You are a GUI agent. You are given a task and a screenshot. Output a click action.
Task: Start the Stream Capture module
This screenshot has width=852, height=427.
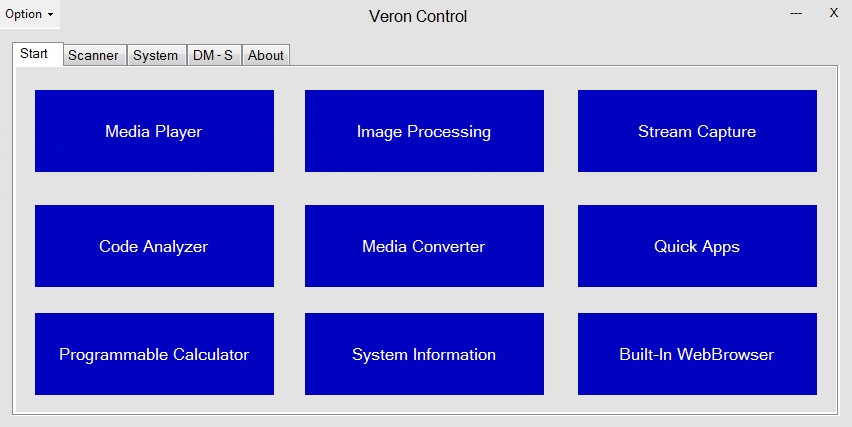(x=697, y=131)
